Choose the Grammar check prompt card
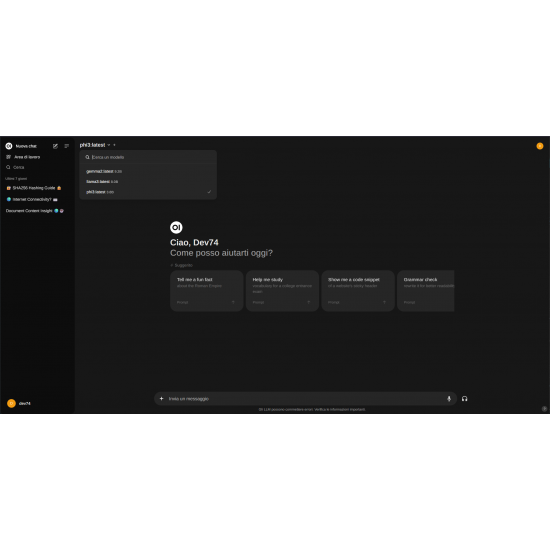The width and height of the screenshot is (550, 550). click(426, 291)
